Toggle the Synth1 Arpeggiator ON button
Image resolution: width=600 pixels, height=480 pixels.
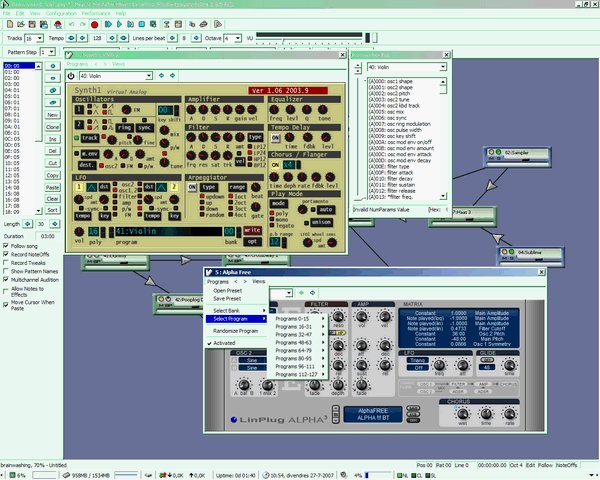click(x=192, y=187)
